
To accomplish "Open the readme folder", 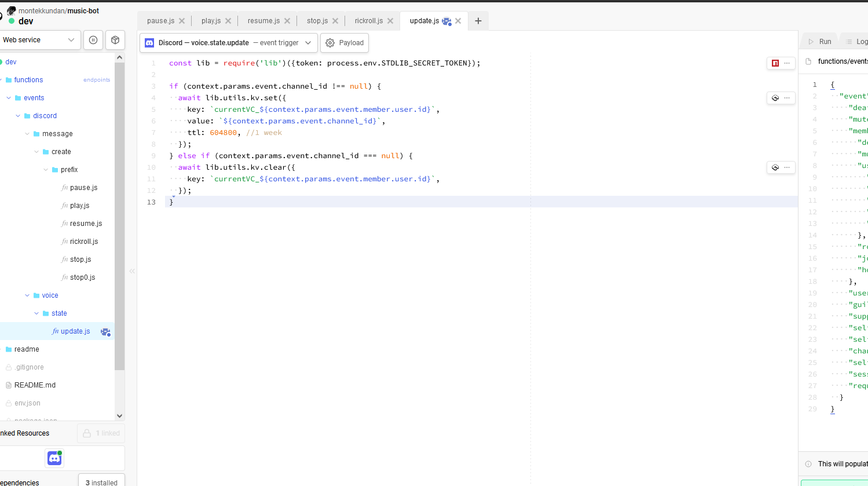I will [x=27, y=349].
